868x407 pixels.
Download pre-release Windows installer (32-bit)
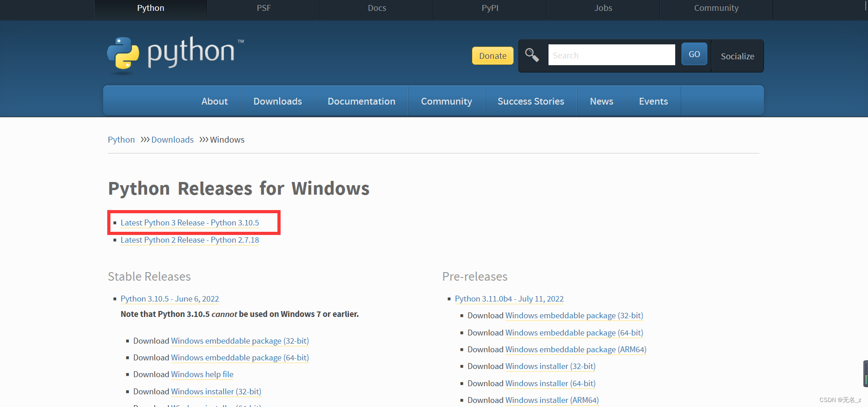click(x=550, y=366)
